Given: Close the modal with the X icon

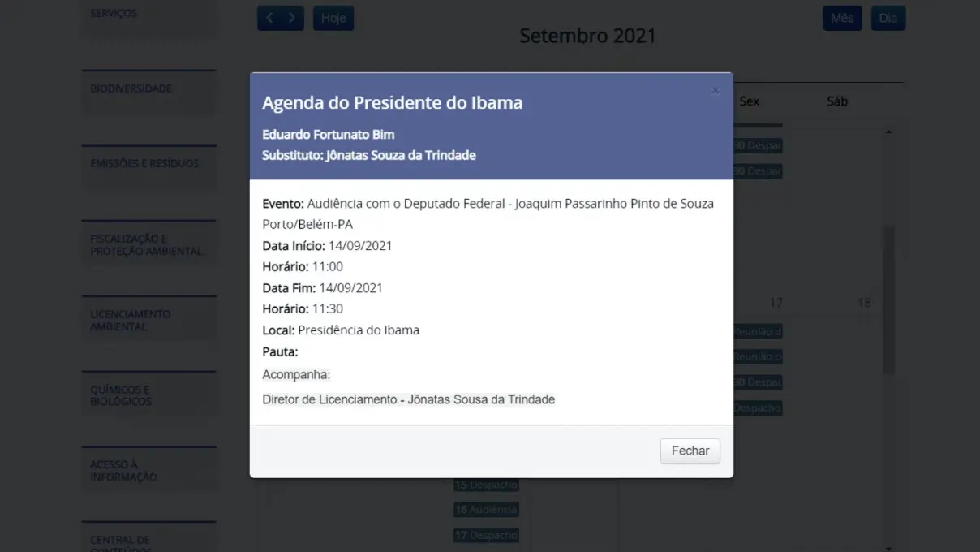Looking at the screenshot, I should 715,91.
